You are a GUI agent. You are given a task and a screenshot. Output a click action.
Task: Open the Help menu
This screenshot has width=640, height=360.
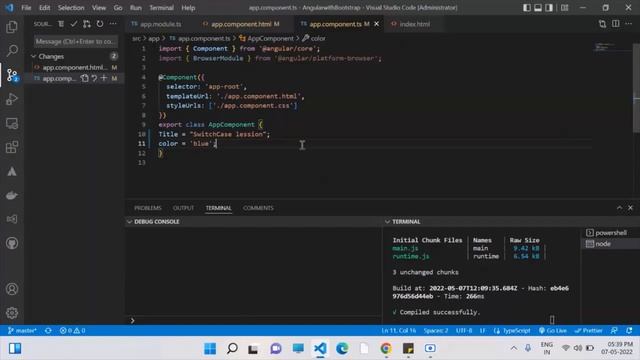tap(188, 8)
